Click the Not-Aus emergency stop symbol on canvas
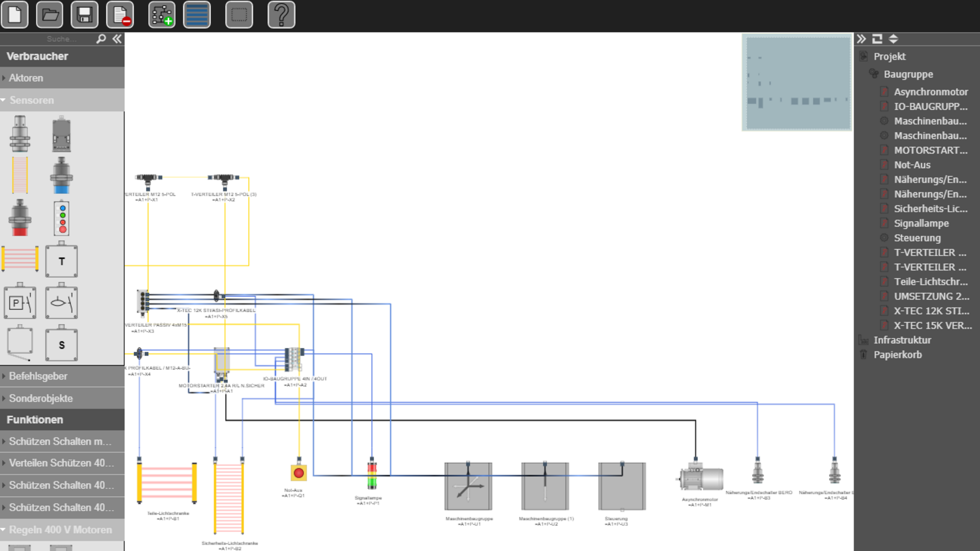The width and height of the screenshot is (980, 551). (299, 473)
